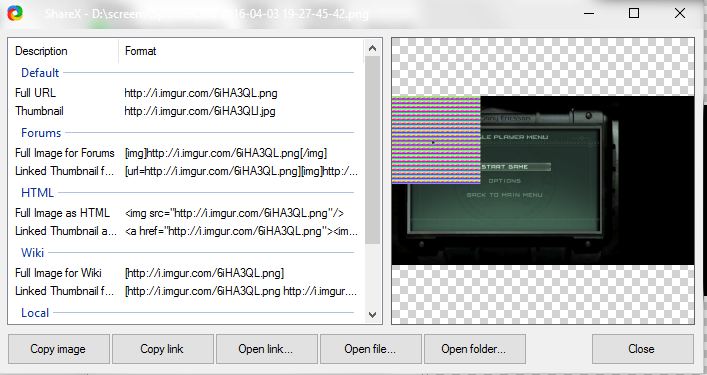
Task: Select the Full Image for Wiki row
Action: coord(186,273)
